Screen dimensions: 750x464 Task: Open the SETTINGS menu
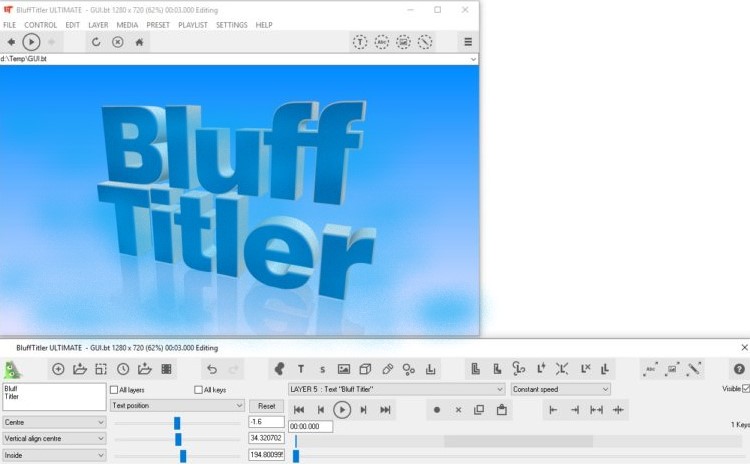(232, 25)
